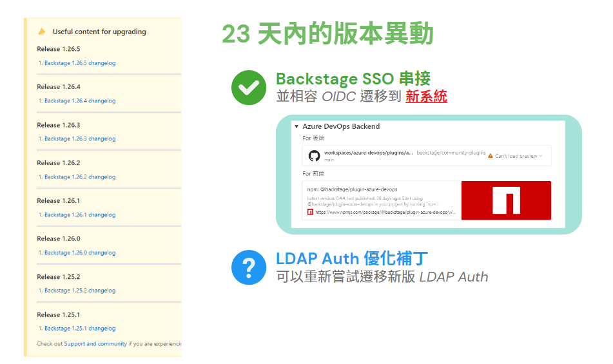This screenshot has width=613, height=364.
Task: Open Backstage 1.25.2 changelog link
Action: pos(80,291)
